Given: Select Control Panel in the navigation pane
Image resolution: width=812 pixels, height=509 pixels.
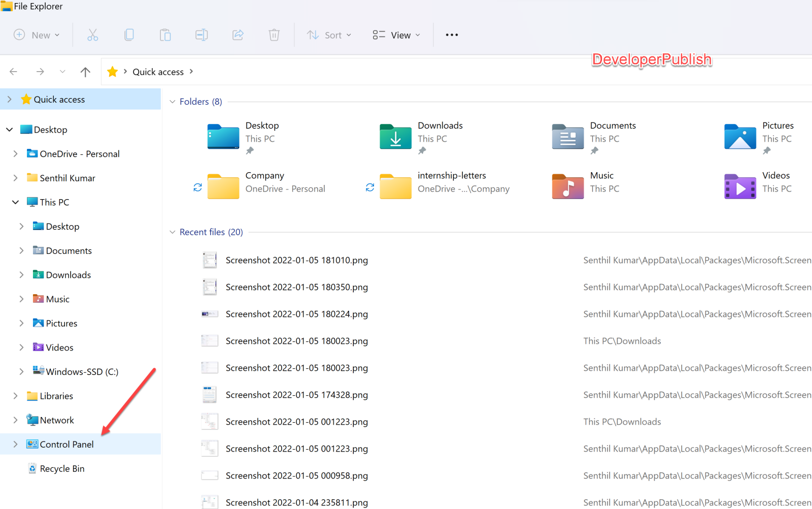Looking at the screenshot, I should (x=66, y=444).
